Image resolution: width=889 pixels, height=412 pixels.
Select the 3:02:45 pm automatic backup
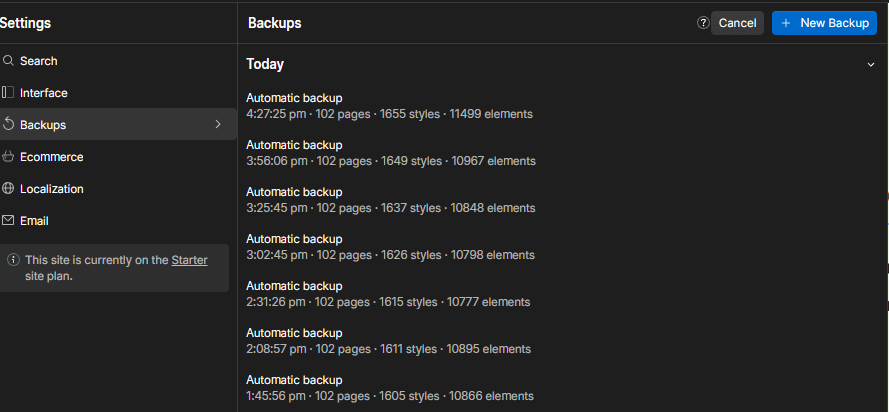point(390,247)
